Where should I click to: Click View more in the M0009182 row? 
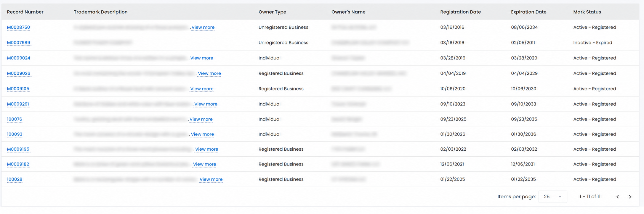pos(205,164)
